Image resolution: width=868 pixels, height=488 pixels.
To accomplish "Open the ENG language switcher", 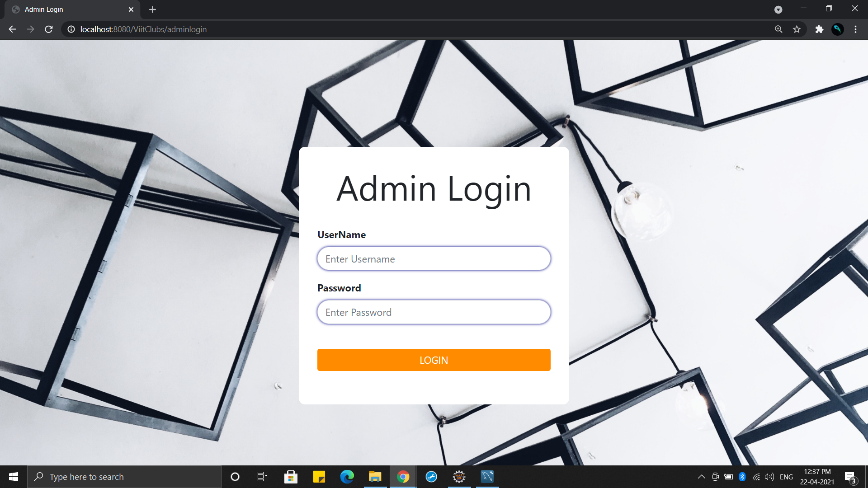I will coord(787,476).
